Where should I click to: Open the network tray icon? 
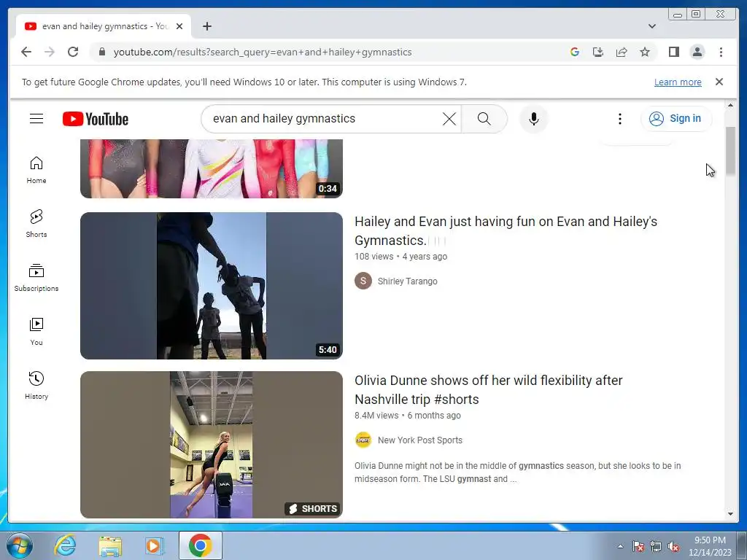656,546
